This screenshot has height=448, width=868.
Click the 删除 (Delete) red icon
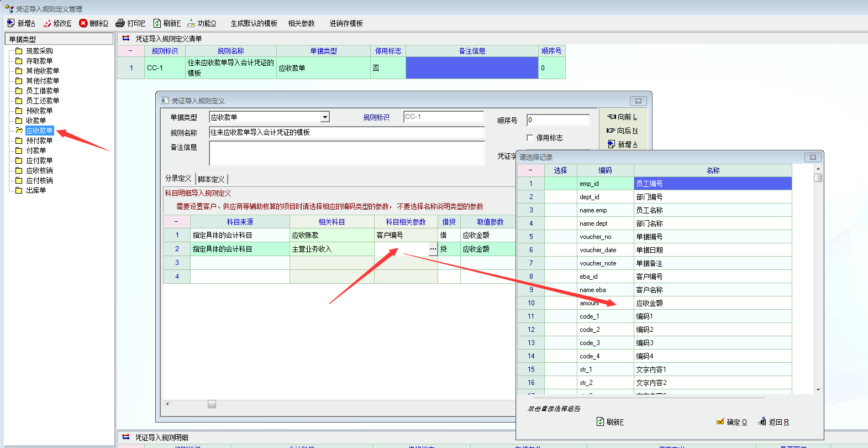click(x=83, y=23)
